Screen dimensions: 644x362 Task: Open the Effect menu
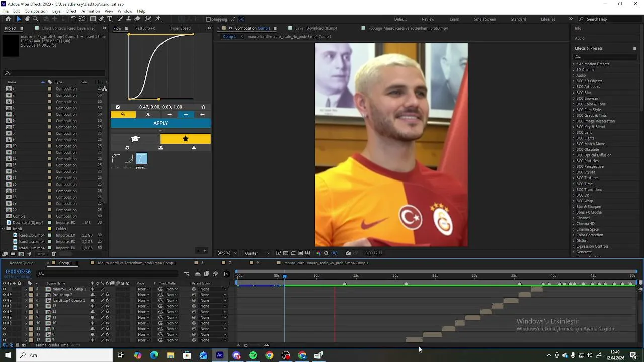coord(71,11)
